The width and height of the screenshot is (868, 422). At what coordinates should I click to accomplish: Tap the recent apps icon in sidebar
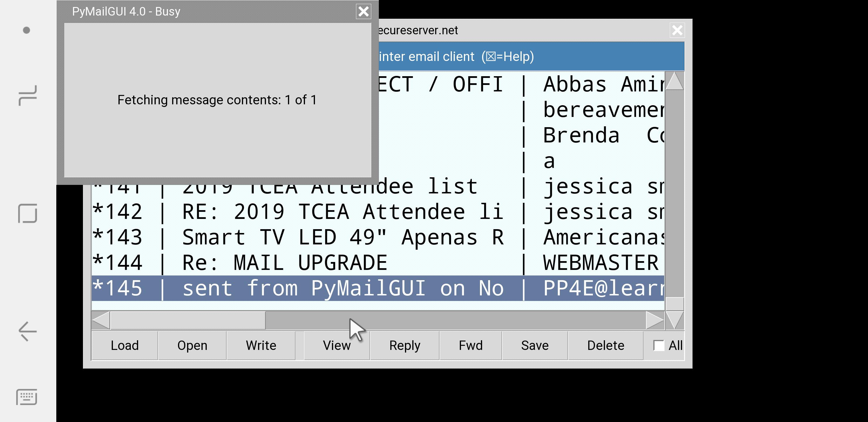pos(27,96)
